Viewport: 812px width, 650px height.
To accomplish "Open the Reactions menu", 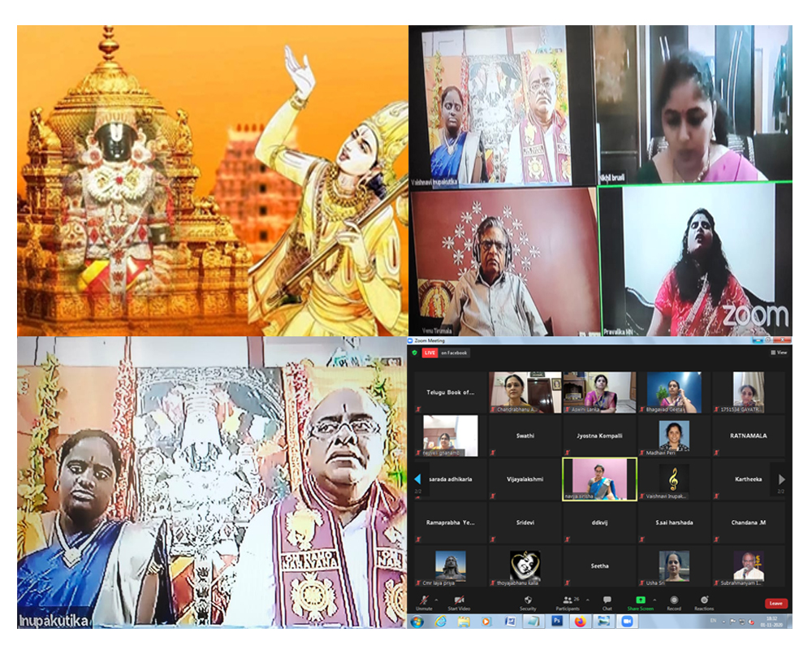I will [x=704, y=600].
